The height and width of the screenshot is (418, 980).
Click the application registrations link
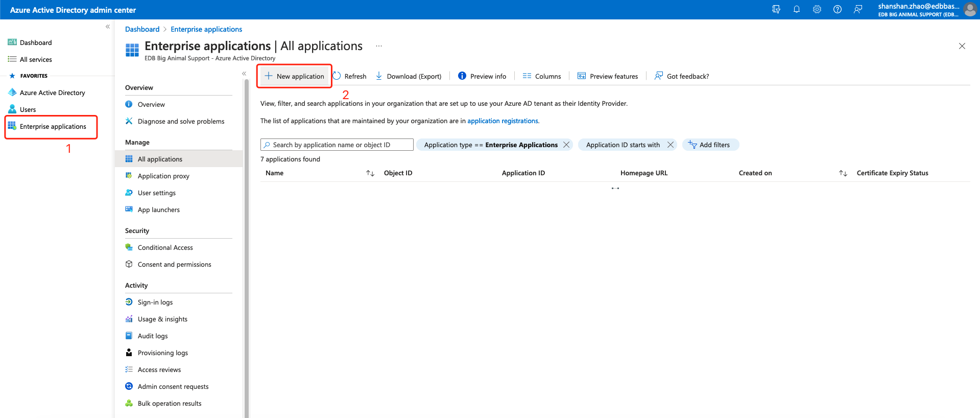pyautogui.click(x=503, y=121)
